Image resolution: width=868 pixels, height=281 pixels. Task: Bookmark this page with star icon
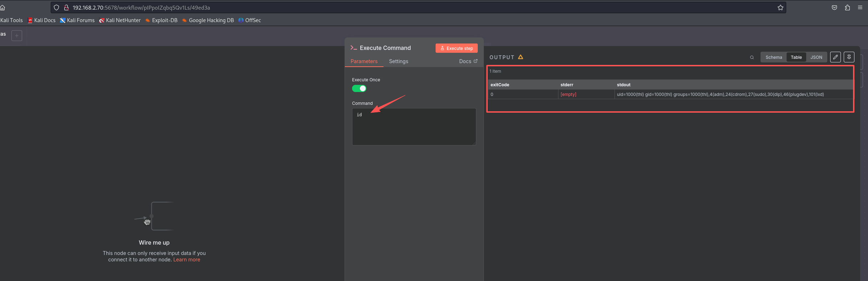pos(780,7)
